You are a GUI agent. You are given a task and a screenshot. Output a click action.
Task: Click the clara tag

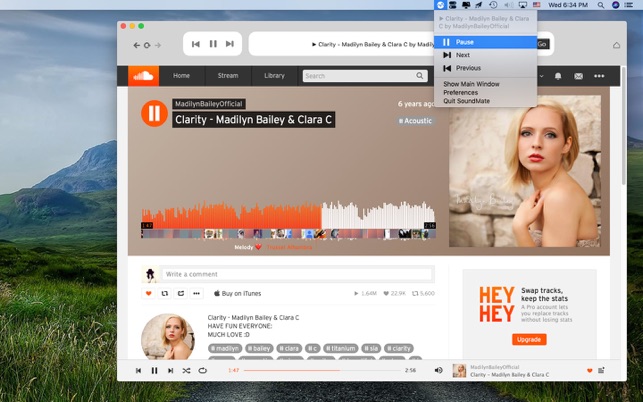click(x=290, y=348)
